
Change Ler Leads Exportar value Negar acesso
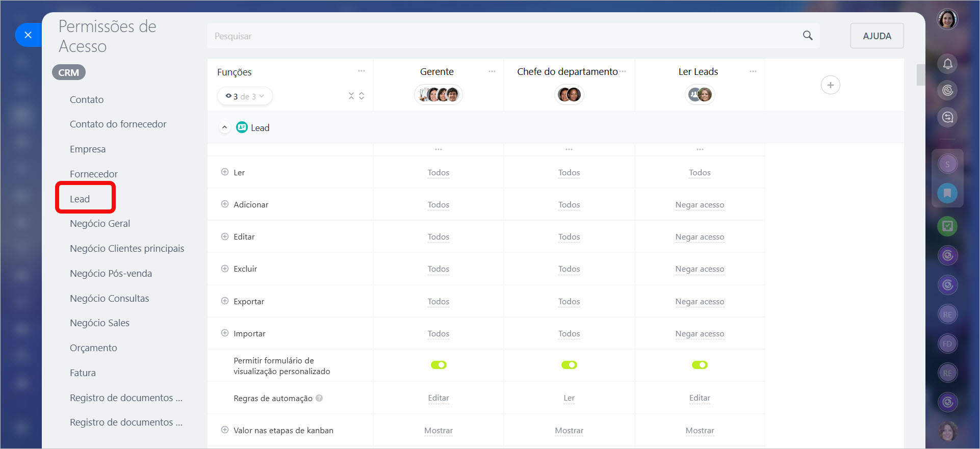pos(700,302)
